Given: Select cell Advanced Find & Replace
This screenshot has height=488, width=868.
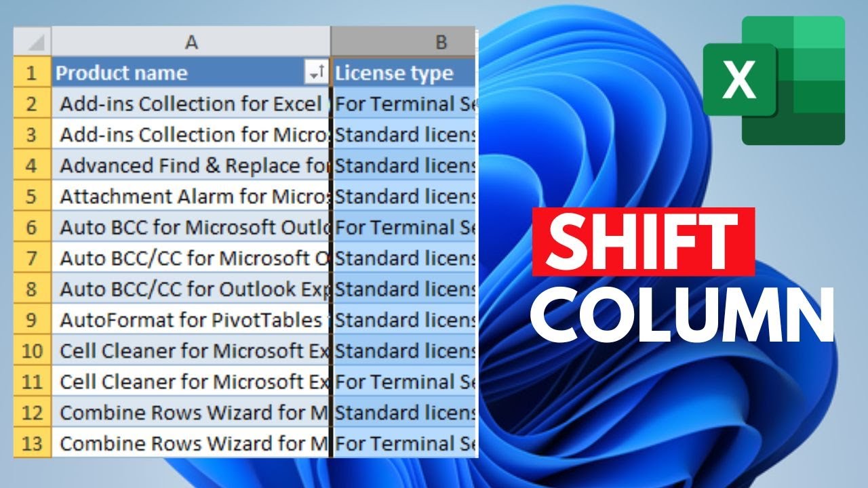Looking at the screenshot, I should point(191,165).
